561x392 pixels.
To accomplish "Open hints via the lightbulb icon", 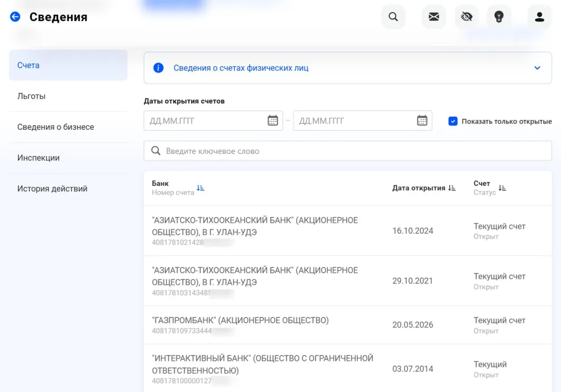I will click(x=499, y=17).
